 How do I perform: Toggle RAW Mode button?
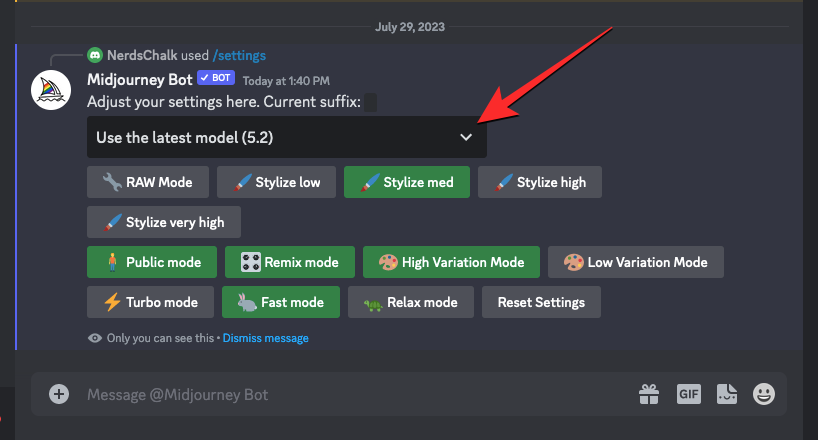tap(148, 182)
